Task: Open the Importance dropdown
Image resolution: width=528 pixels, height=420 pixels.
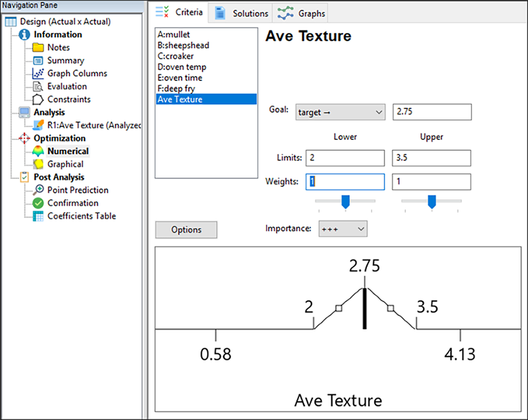Action: point(343,228)
